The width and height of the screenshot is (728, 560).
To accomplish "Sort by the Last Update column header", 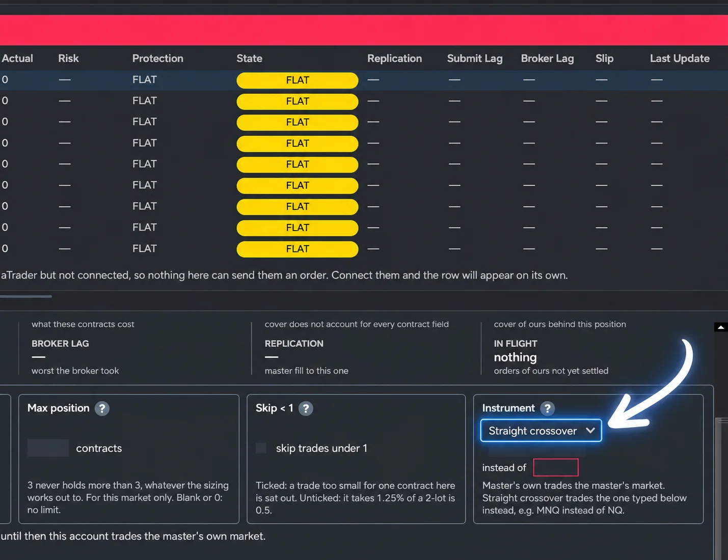I will 680,59.
